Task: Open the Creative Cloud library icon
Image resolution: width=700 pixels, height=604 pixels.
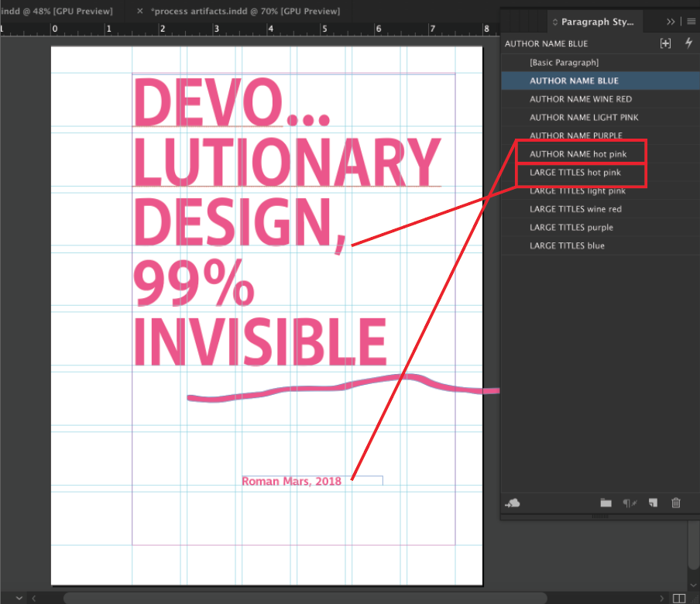Action: coord(513,503)
